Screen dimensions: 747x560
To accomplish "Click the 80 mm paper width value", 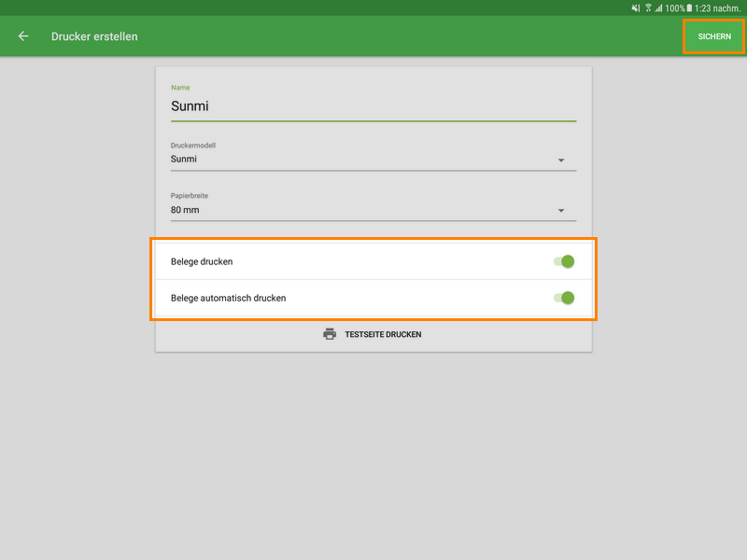I will pos(185,210).
